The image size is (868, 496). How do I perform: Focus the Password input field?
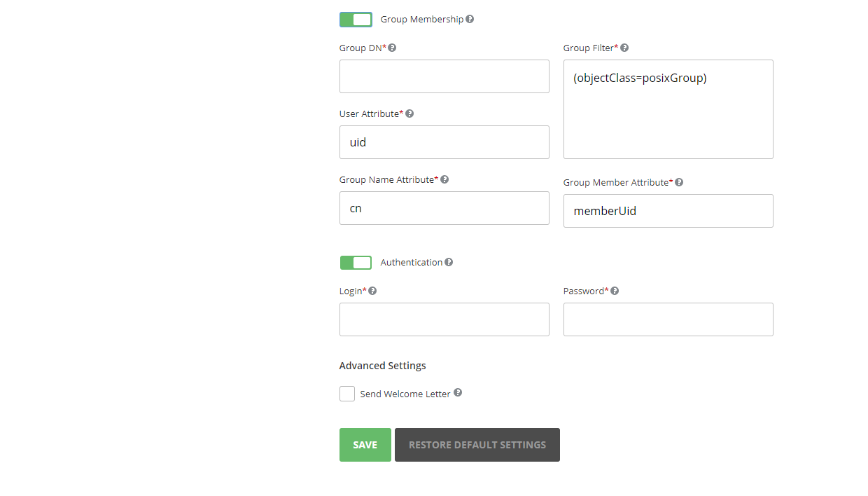(668, 319)
